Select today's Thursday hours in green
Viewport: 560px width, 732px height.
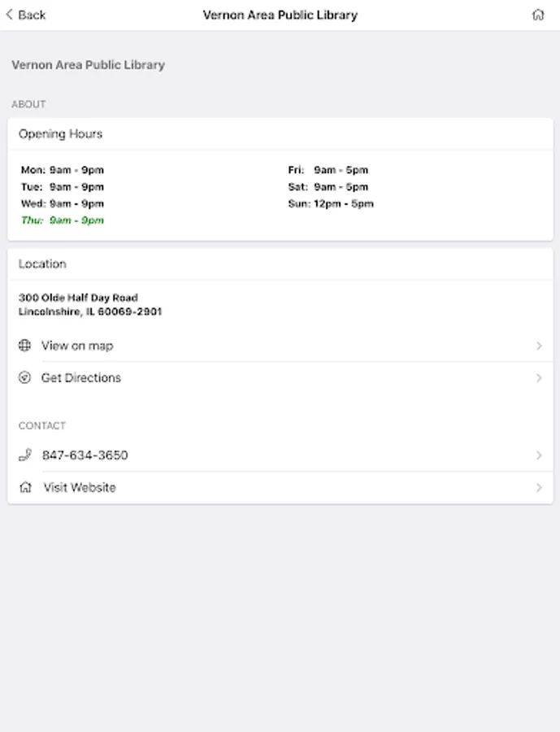click(x=63, y=220)
